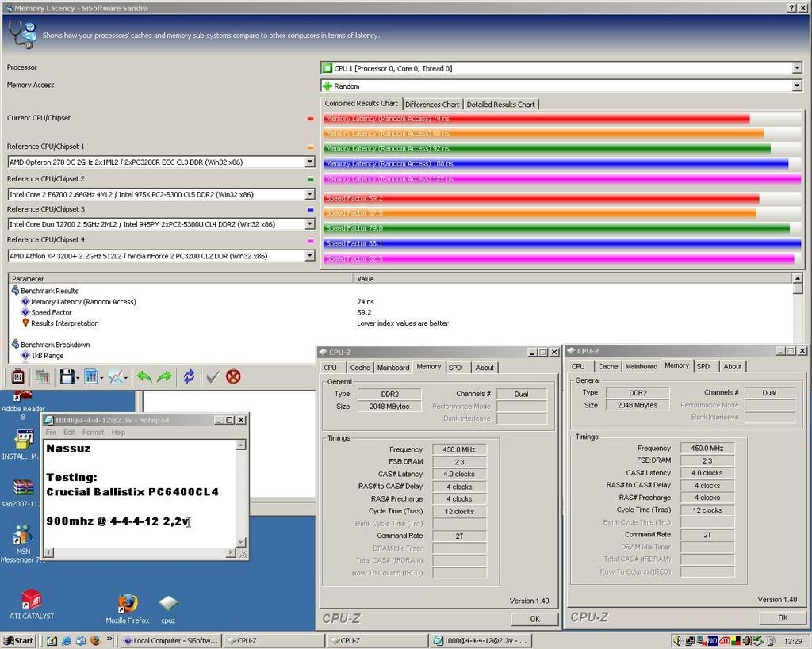Open Reference CPU/Chipset 4 dropdown
Image resolution: width=812 pixels, height=649 pixels.
[310, 256]
